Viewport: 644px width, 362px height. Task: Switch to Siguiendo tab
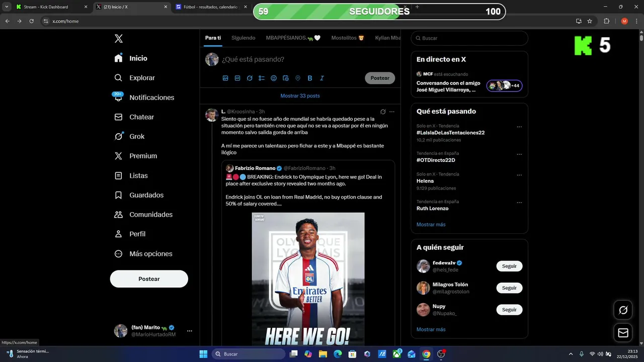click(x=244, y=38)
